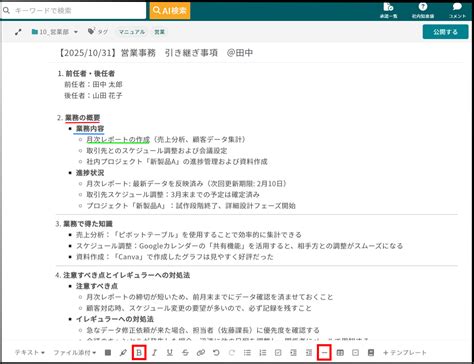This screenshot has height=364, width=474.
Task: Insert a numbered list
Action: [x=263, y=352]
